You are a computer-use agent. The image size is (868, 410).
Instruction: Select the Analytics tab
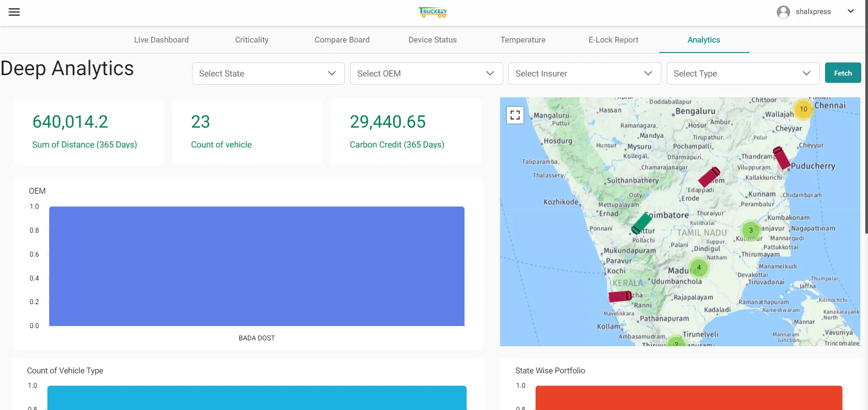pos(704,40)
